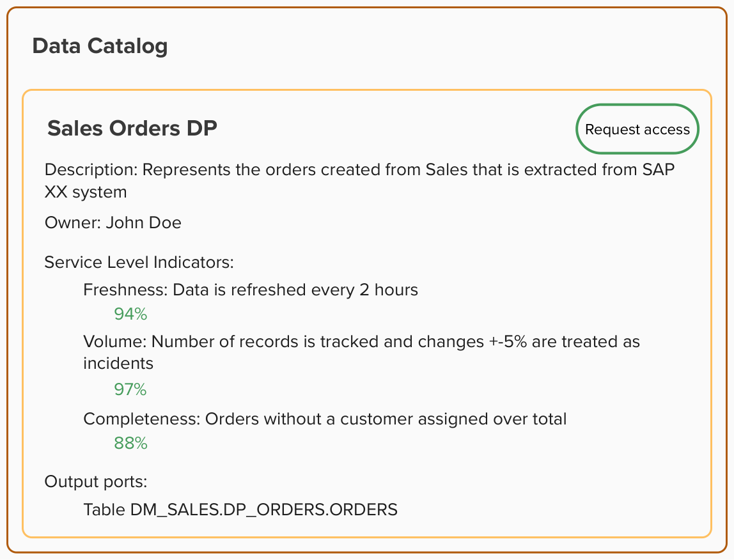Select the Completeness indicator label
Screen dimensions: 734x560
pyautogui.click(x=142, y=419)
